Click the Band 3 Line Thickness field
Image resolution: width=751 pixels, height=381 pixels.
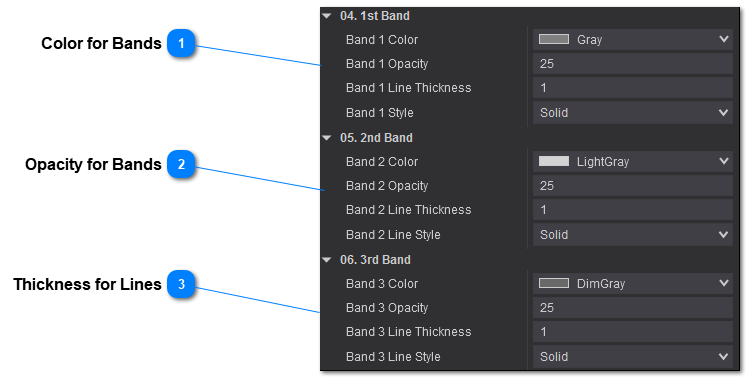[633, 332]
